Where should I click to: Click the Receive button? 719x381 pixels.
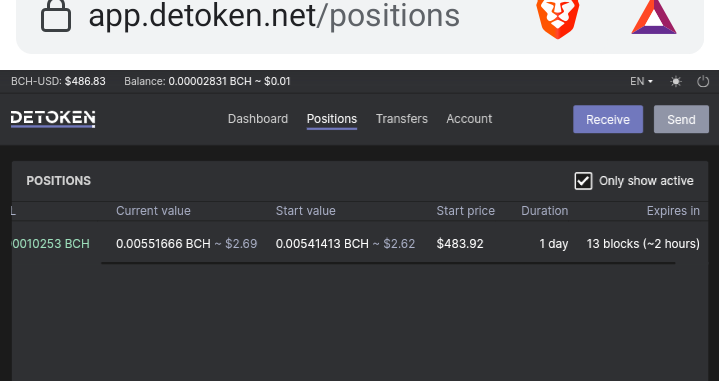coord(608,119)
